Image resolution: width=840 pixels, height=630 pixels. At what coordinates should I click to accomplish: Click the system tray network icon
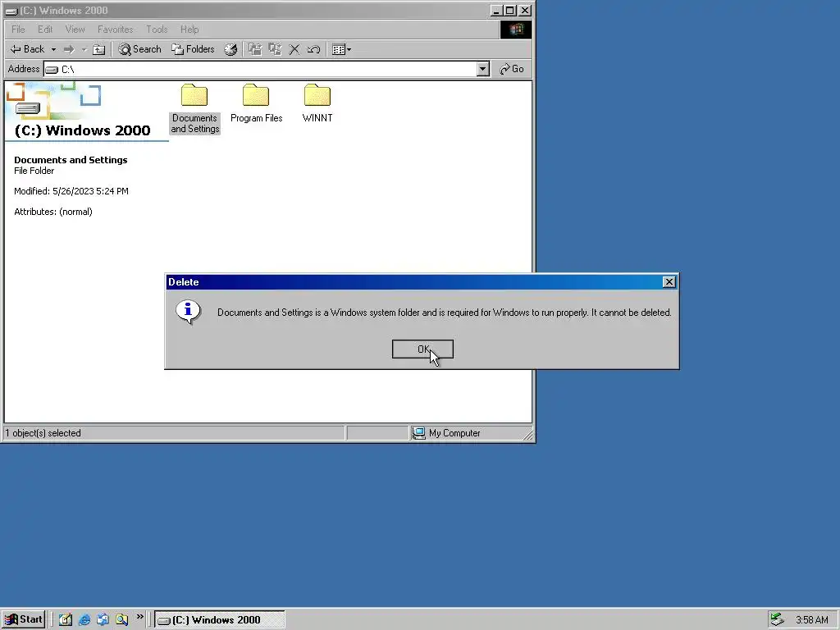click(x=777, y=619)
